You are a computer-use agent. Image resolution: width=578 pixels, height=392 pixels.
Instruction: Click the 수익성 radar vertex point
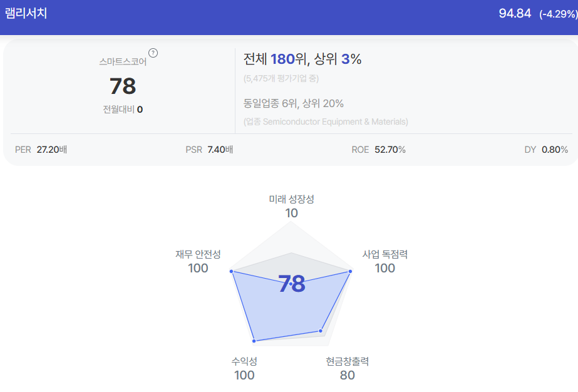254,341
